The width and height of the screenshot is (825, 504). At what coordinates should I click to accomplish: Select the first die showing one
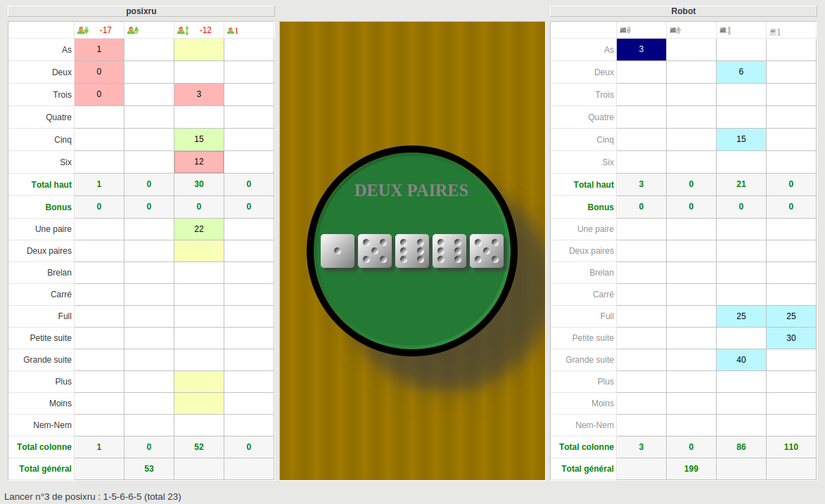click(338, 251)
